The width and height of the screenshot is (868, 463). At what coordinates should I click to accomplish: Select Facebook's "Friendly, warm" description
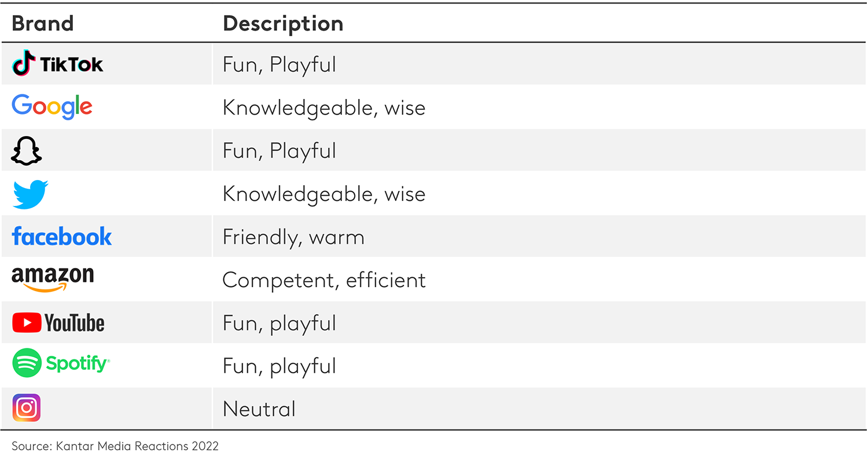[x=293, y=237]
